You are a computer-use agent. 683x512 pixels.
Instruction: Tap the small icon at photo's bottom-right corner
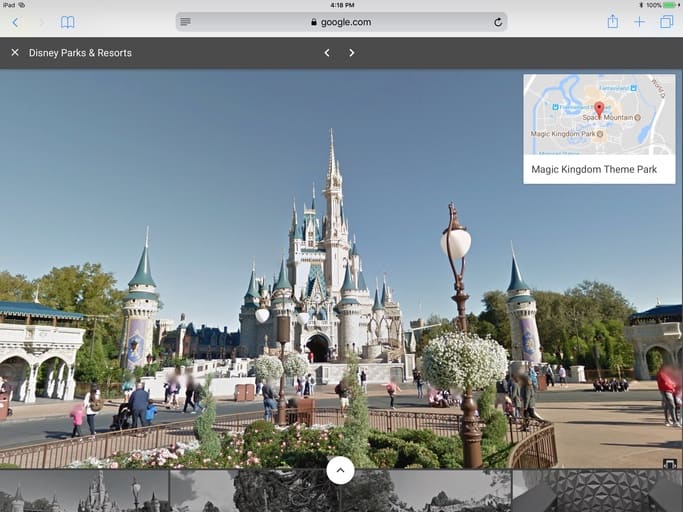click(668, 463)
